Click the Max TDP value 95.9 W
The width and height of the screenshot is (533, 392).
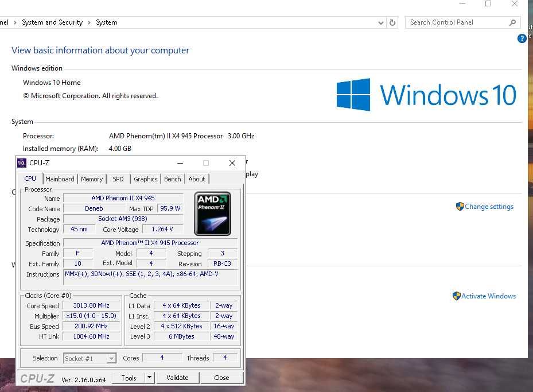click(x=170, y=208)
